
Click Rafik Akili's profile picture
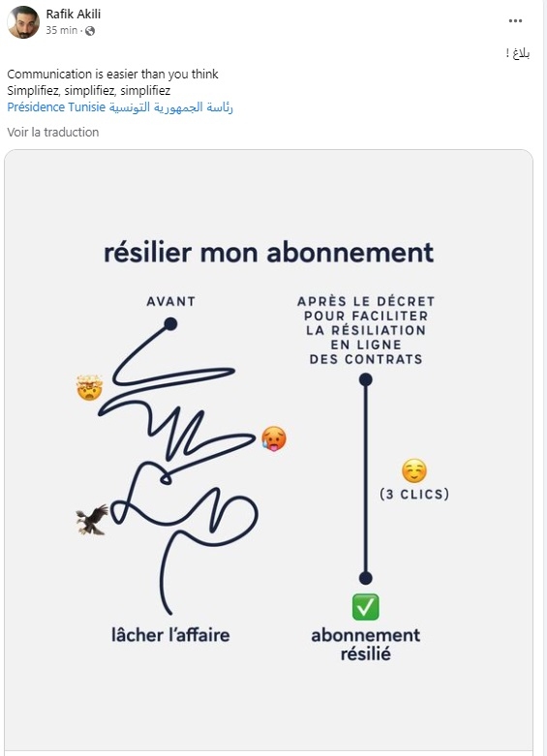[23, 22]
